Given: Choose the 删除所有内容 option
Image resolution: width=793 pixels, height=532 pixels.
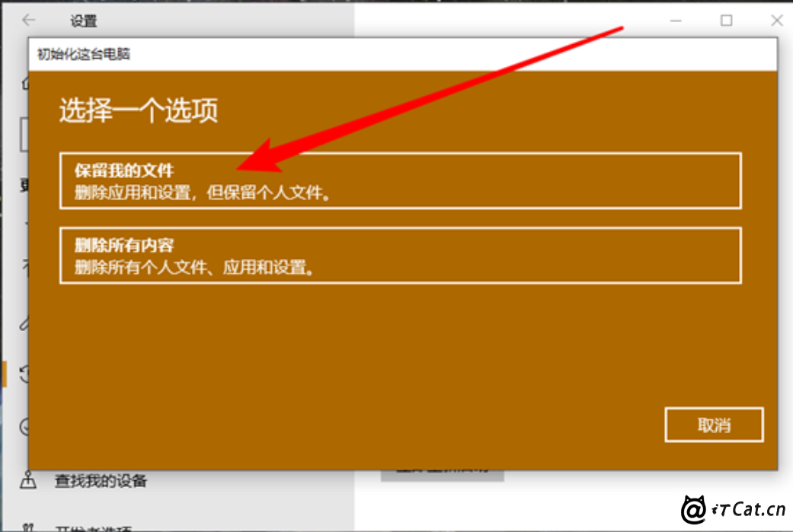Looking at the screenshot, I should click(x=401, y=256).
